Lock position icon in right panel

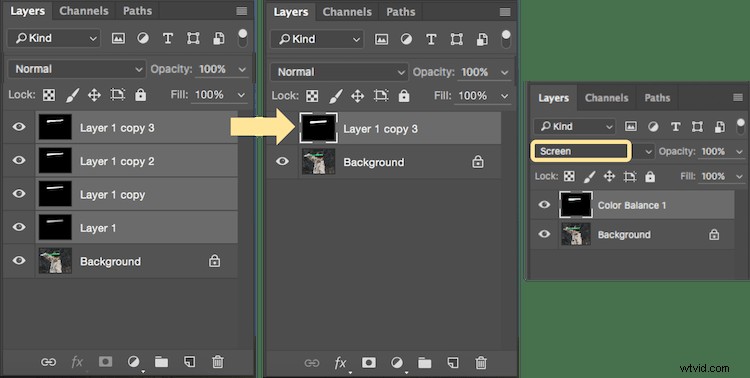(x=609, y=177)
